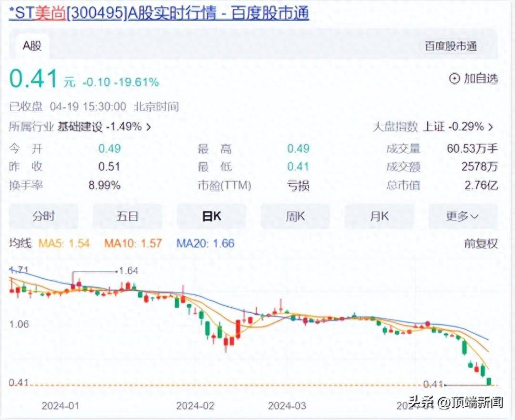This screenshot has height=420, width=515.
Task: Click the 换手率 value 8.99%
Action: 104,185
